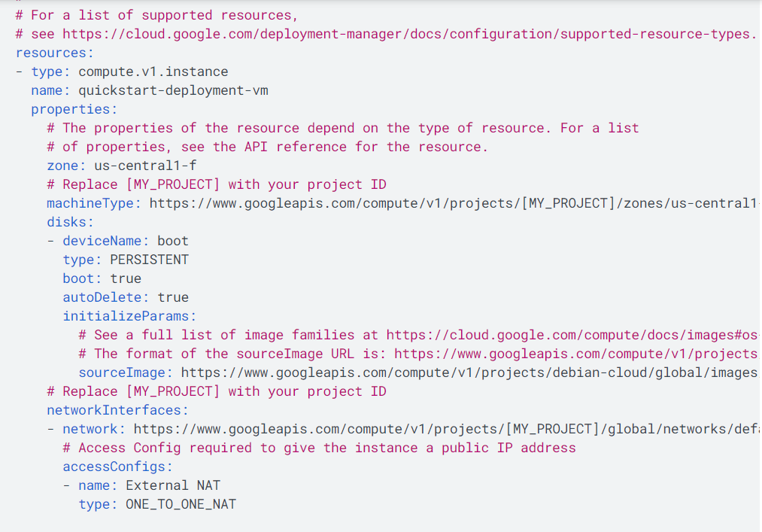This screenshot has width=762, height=532.
Task: Click the 'autoDelete:' key
Action: 106,297
